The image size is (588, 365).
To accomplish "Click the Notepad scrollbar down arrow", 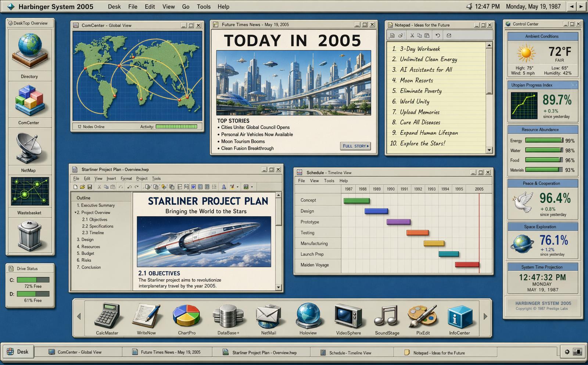I will click(489, 150).
